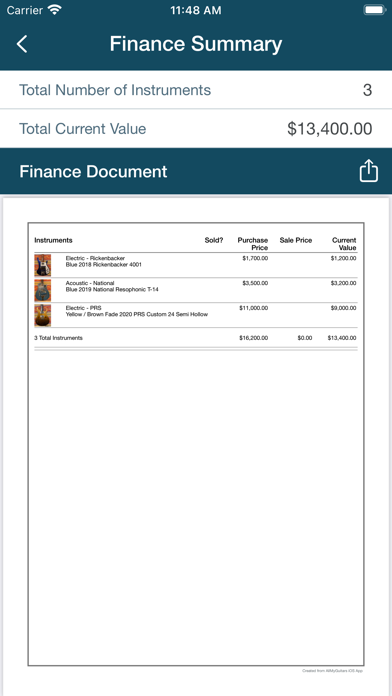This screenshot has height=696, width=392.
Task: Tap the Finance Document section header
Action: (196, 171)
